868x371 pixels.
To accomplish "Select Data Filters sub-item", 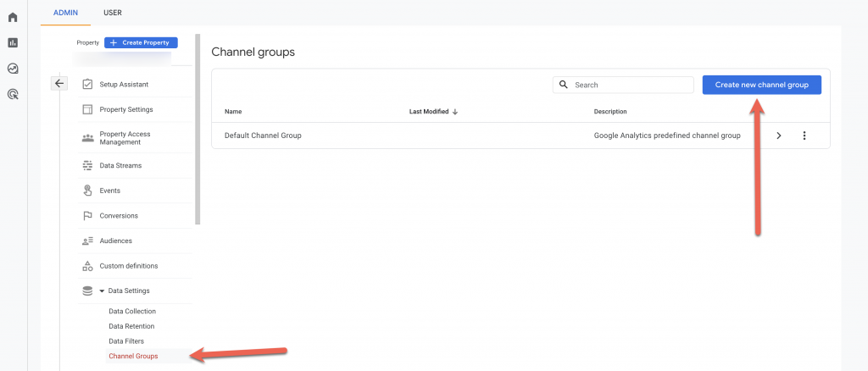I will [x=126, y=341].
